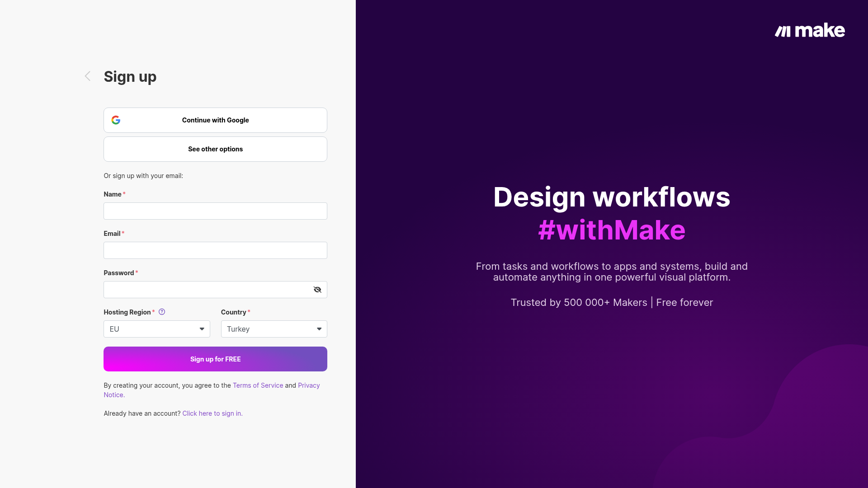The image size is (868, 488).
Task: Open the Terms of Service link
Action: click(x=258, y=385)
